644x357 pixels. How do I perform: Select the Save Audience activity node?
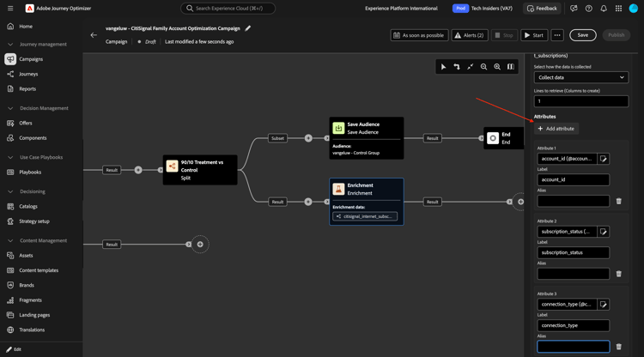pyautogui.click(x=367, y=138)
